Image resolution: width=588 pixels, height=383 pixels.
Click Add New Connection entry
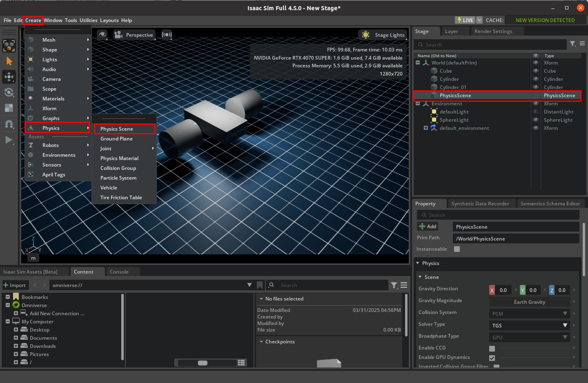tap(57, 313)
